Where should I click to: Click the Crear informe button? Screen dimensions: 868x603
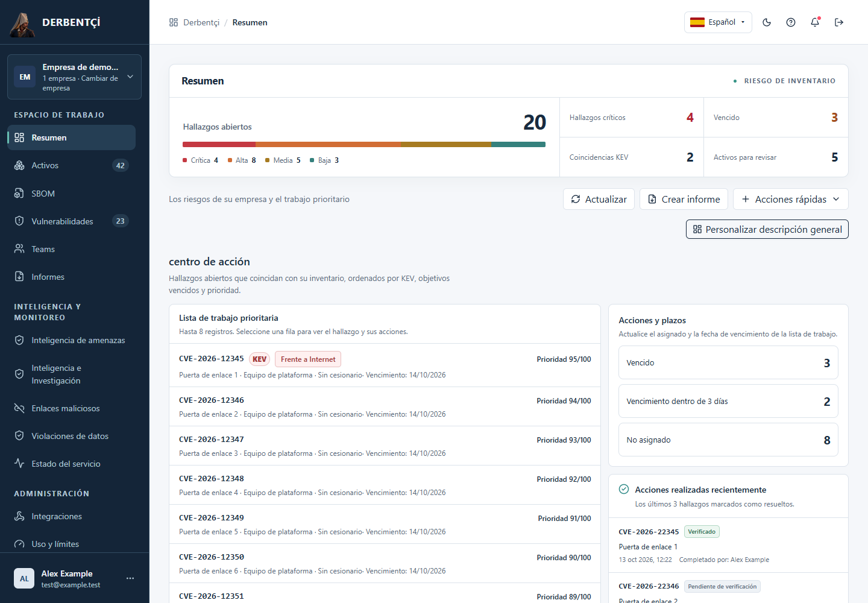[684, 199]
